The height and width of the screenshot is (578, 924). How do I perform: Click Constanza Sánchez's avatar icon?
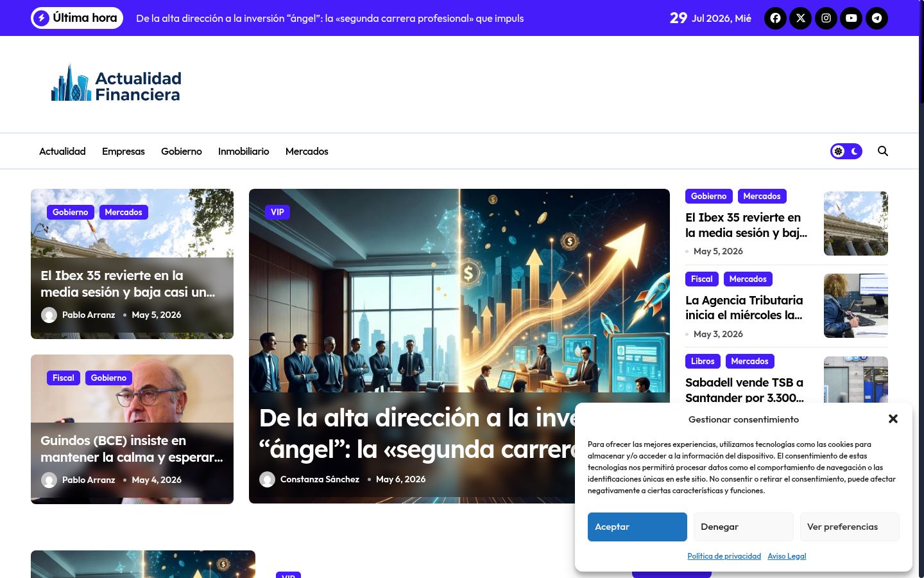click(x=267, y=479)
